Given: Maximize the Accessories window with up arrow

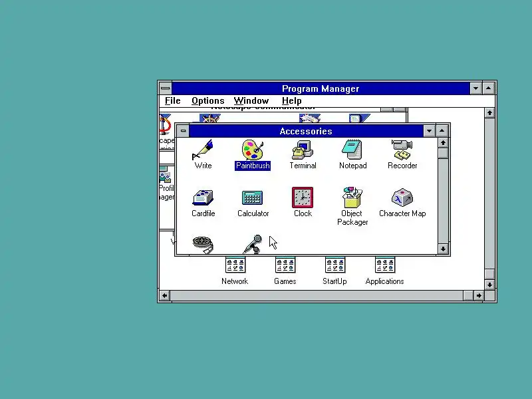Looking at the screenshot, I should 442,130.
